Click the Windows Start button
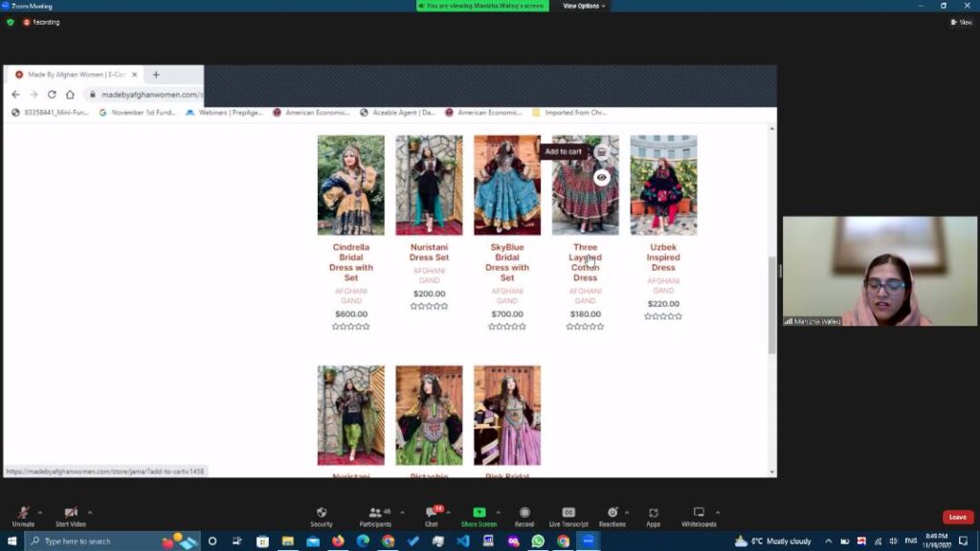The width and height of the screenshot is (980, 551). pos(11,541)
